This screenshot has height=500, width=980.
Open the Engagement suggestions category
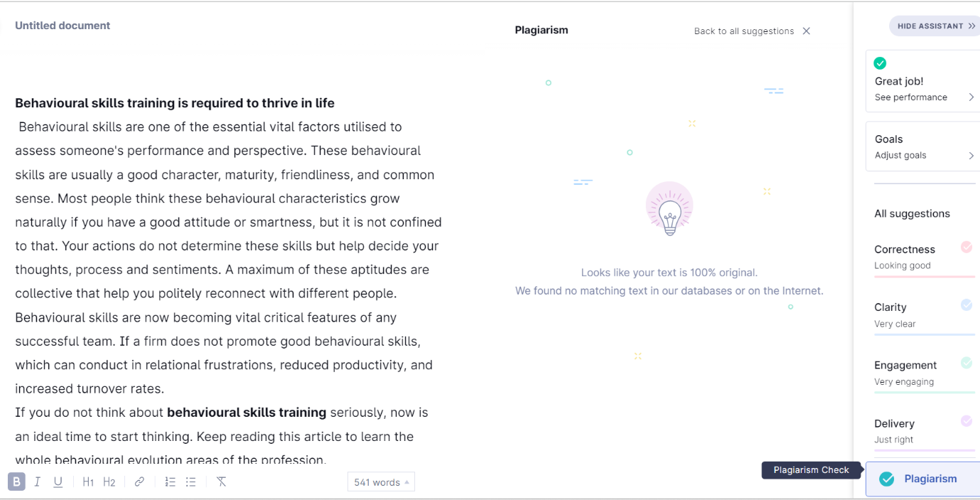[924, 373]
